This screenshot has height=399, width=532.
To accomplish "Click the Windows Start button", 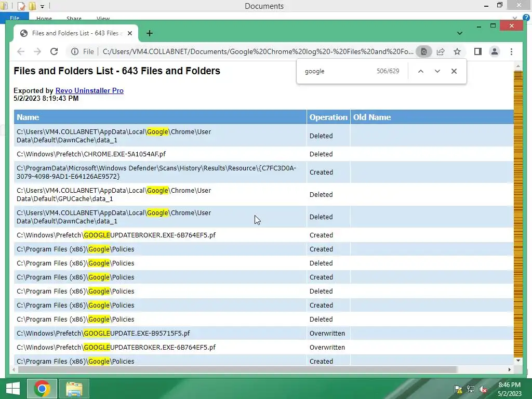I will pyautogui.click(x=13, y=389).
